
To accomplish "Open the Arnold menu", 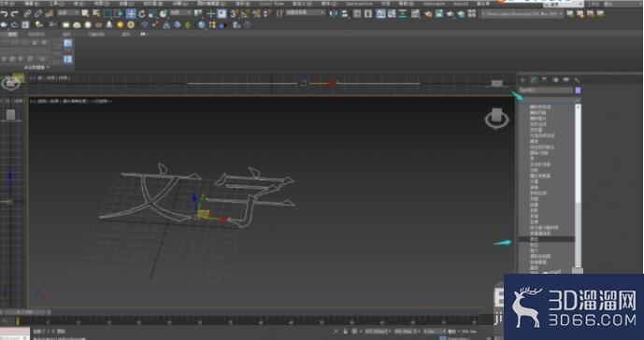I will click(461, 4).
